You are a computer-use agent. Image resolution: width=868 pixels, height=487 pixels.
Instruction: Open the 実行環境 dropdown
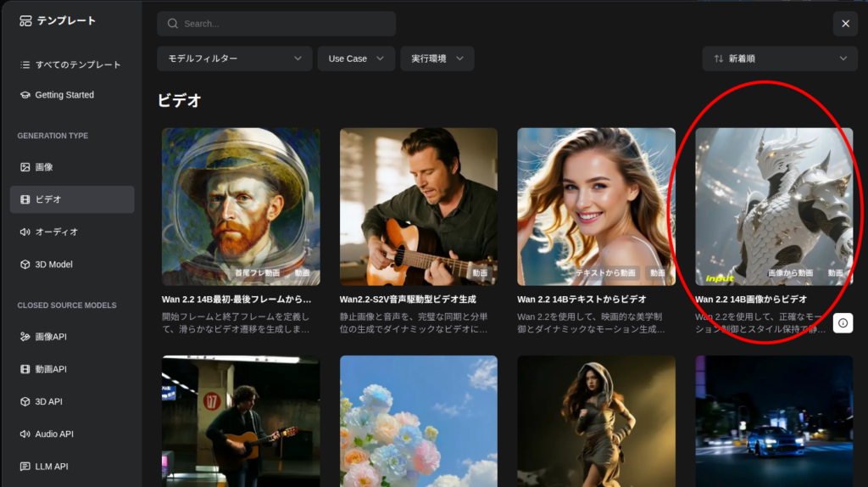(437, 59)
